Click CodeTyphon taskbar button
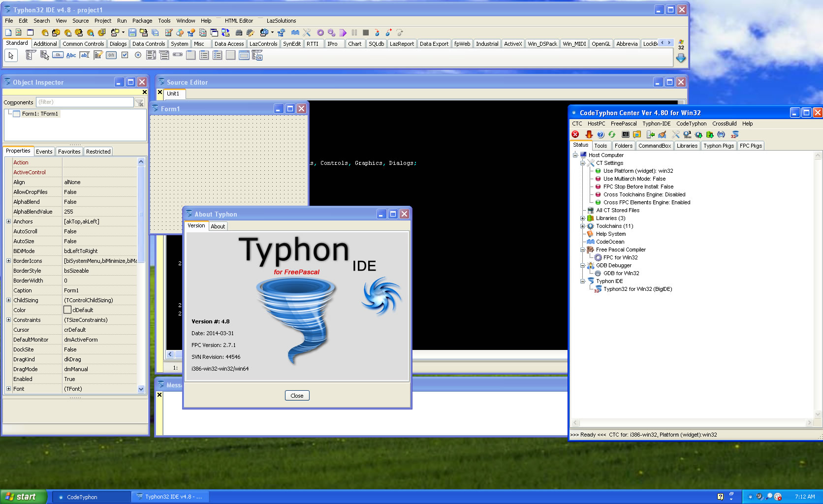 pyautogui.click(x=91, y=497)
